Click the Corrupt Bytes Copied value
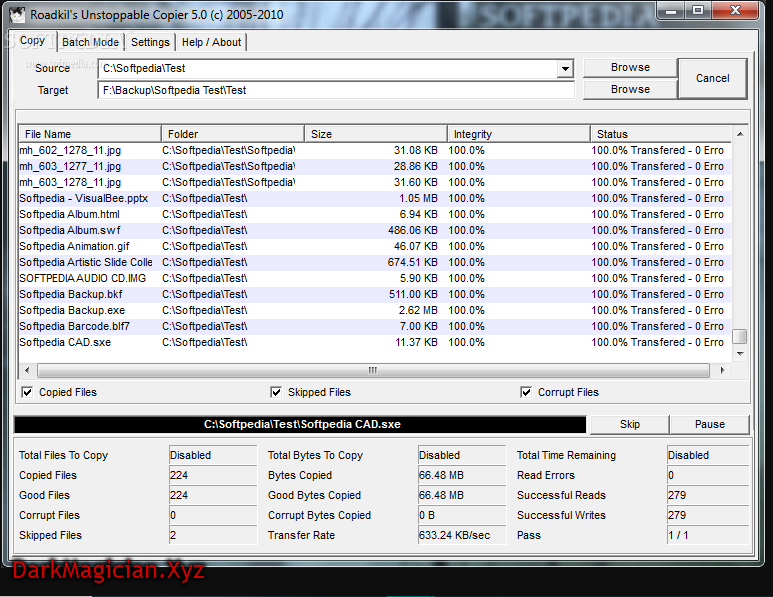Image resolution: width=773 pixels, height=597 pixels. pyautogui.click(x=462, y=515)
